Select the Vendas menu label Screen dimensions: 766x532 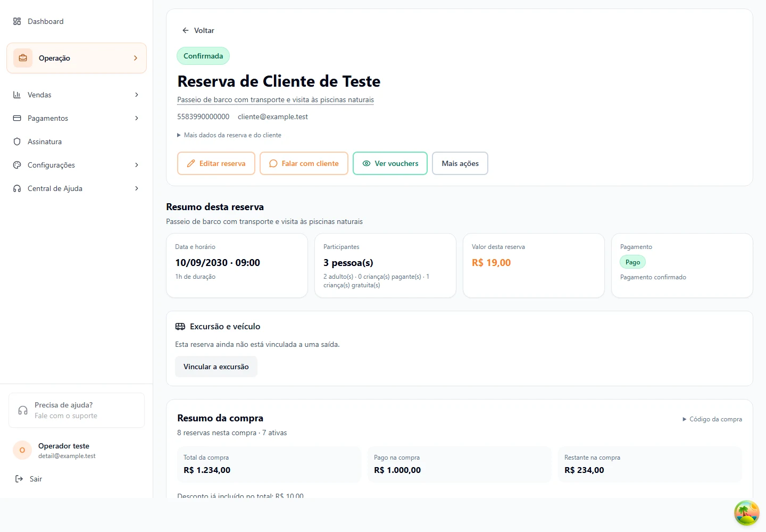point(39,95)
